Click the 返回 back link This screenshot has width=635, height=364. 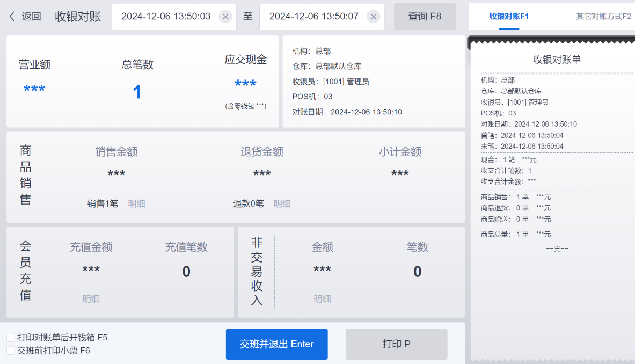pyautogui.click(x=31, y=17)
